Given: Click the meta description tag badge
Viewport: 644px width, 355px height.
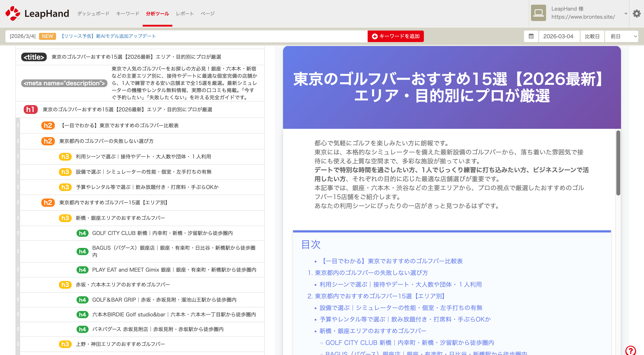Looking at the screenshot, I should [x=64, y=83].
